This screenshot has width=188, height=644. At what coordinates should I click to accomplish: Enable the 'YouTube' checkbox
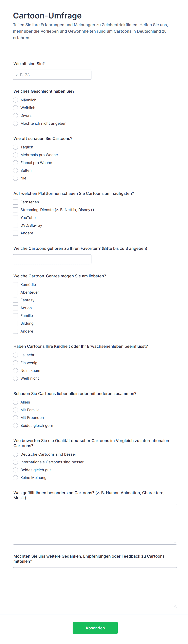15,218
